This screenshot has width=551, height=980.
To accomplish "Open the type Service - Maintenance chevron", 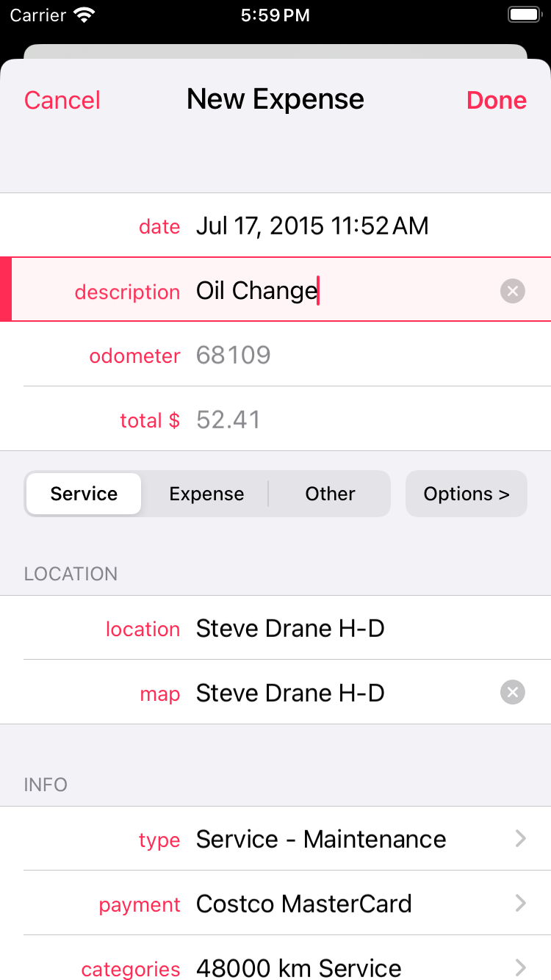I will point(521,838).
